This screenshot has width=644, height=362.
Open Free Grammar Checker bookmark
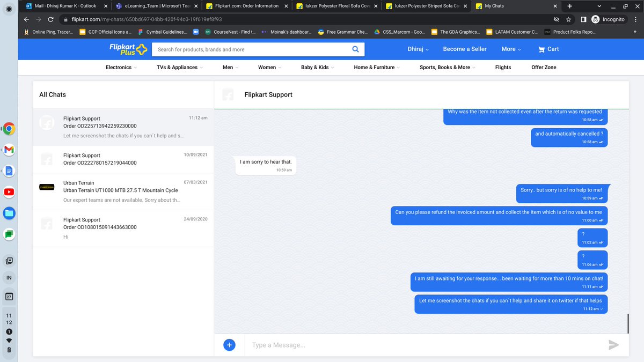[x=342, y=32]
